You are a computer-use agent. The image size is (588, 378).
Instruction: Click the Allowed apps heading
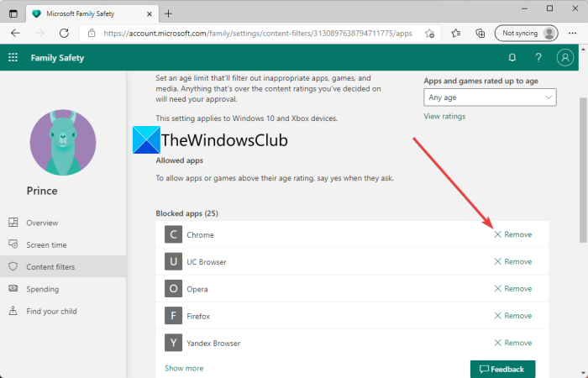179,160
